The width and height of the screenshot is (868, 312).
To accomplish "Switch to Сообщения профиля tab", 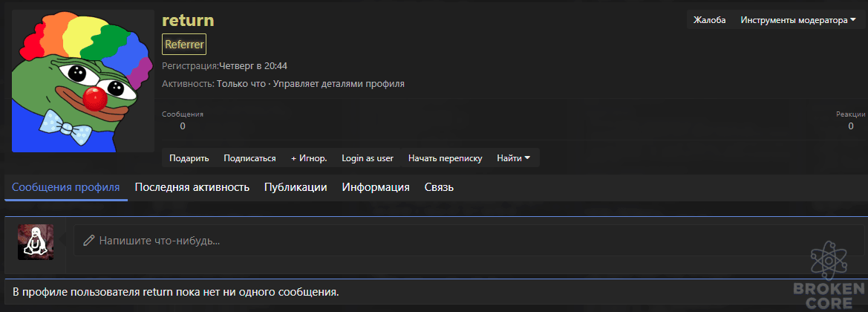I will pyautogui.click(x=66, y=187).
